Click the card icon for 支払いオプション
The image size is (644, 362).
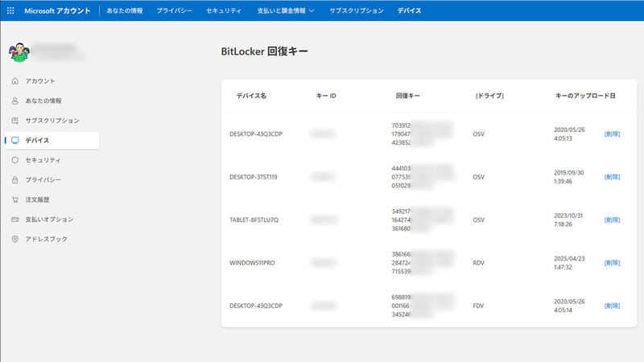[x=15, y=219]
